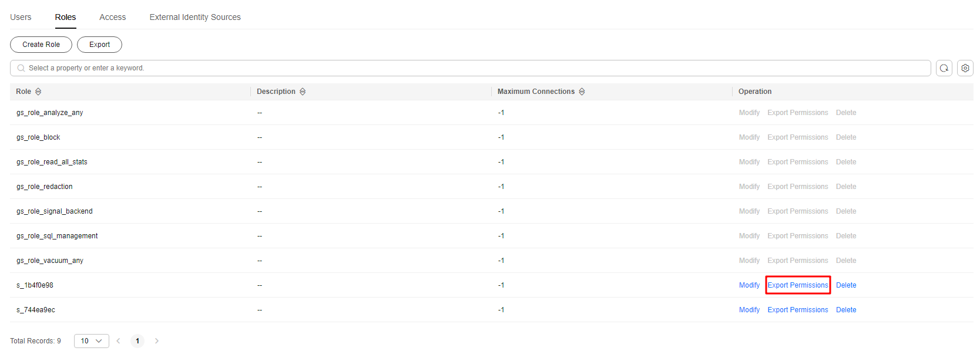Screen dimensions: 980x351
Task: Open the table settings gear icon
Action: coord(965,68)
